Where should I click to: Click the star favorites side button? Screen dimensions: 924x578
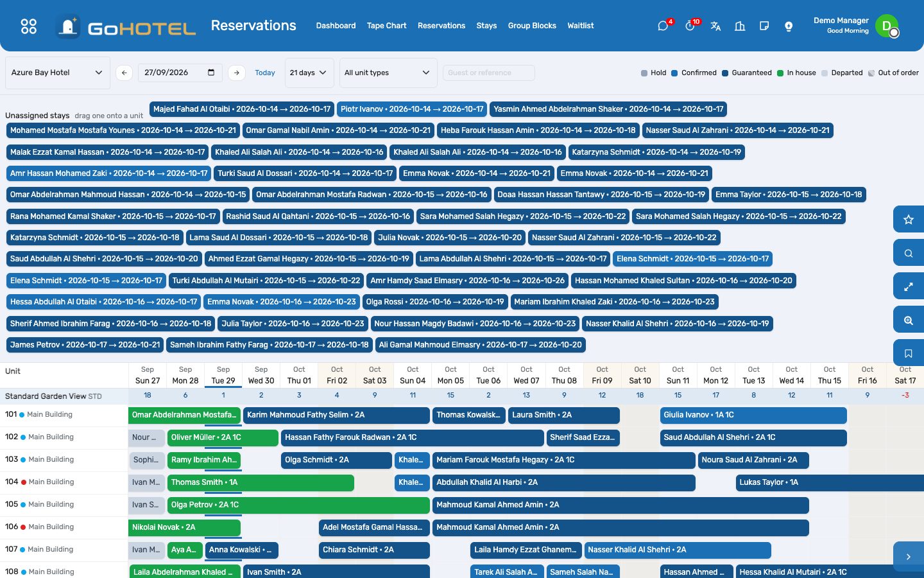[909, 220]
